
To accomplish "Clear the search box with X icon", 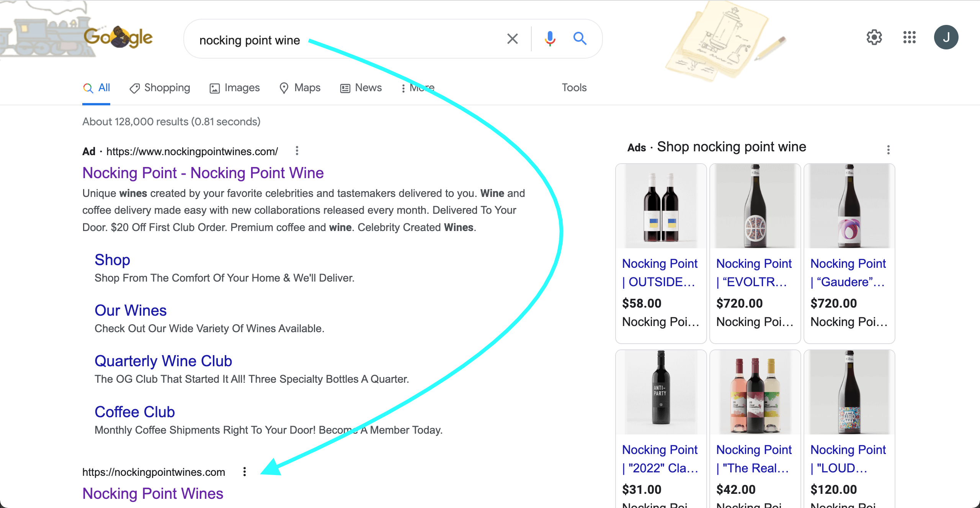I will pos(512,39).
